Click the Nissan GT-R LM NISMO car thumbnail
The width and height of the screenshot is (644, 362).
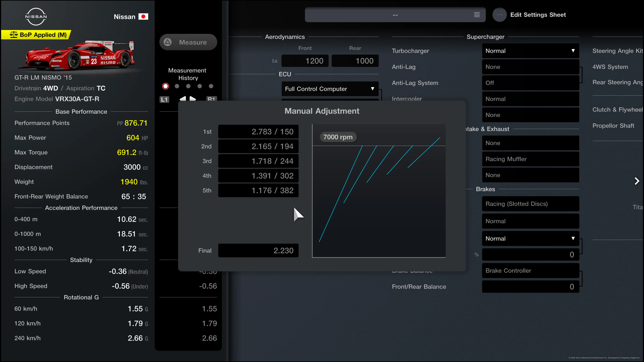[x=77, y=55]
